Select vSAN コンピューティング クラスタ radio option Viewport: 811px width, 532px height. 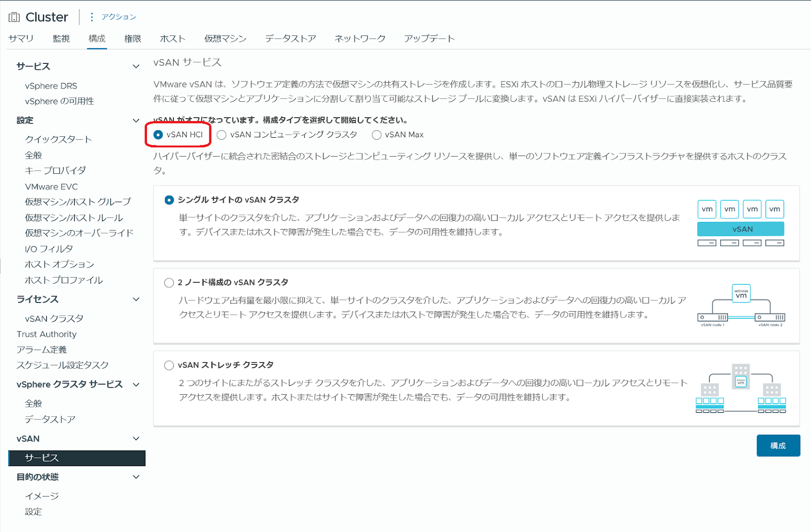(x=222, y=135)
